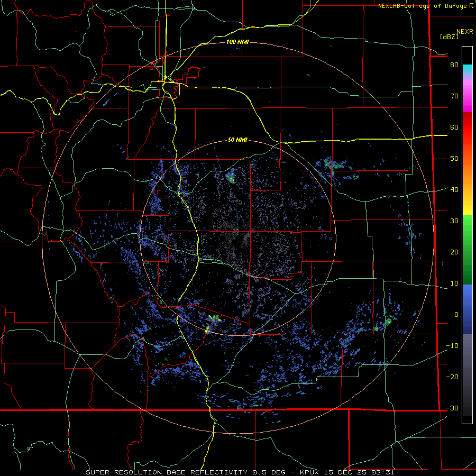Click the -20 value on dBZ scale
This screenshot has width=476, height=476.
[x=452, y=377]
